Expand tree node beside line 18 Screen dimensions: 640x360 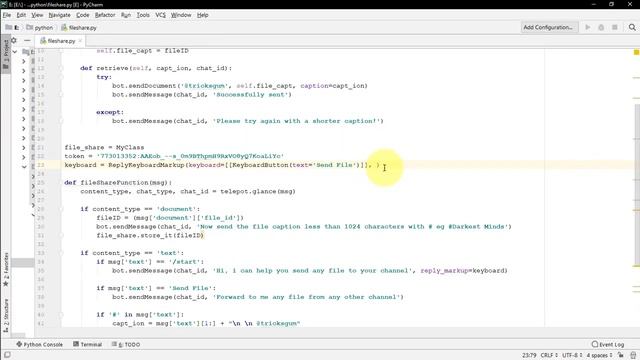tap(24, 119)
